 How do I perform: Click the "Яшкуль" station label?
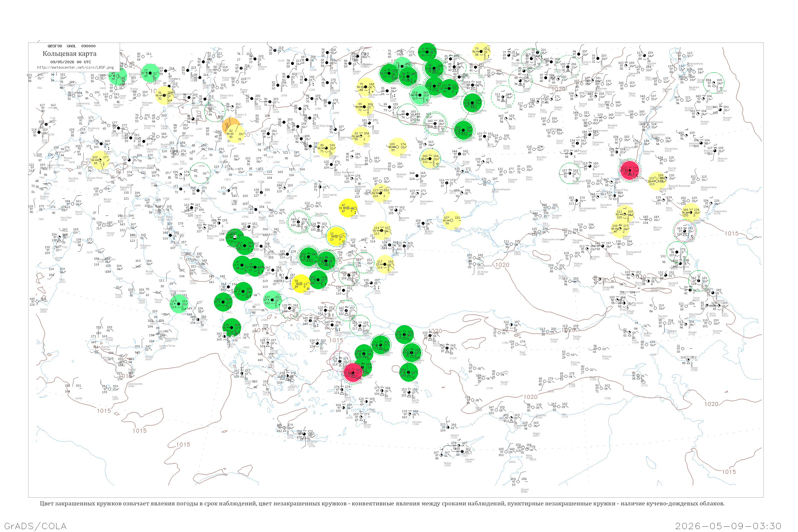coord(658,227)
